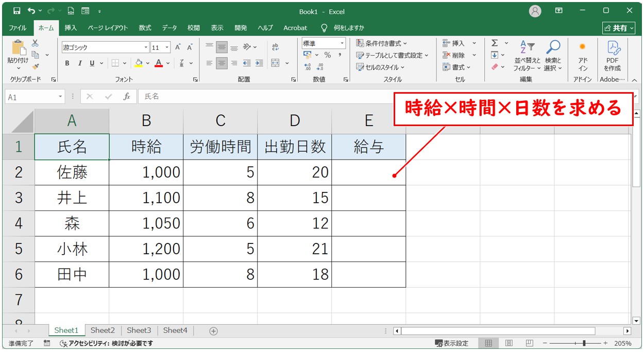Click the fill color yellow swatch
The width and height of the screenshot is (644, 352).
tap(138, 63)
